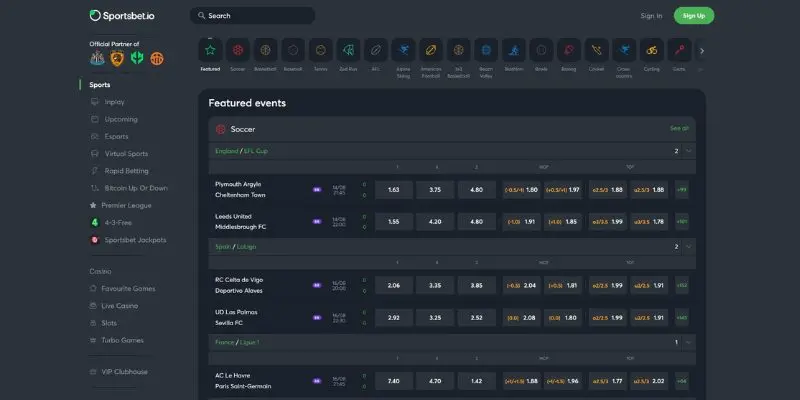Screen dimensions: 800x400
Task: Select the Alpine Skiing icon
Action: point(403,50)
